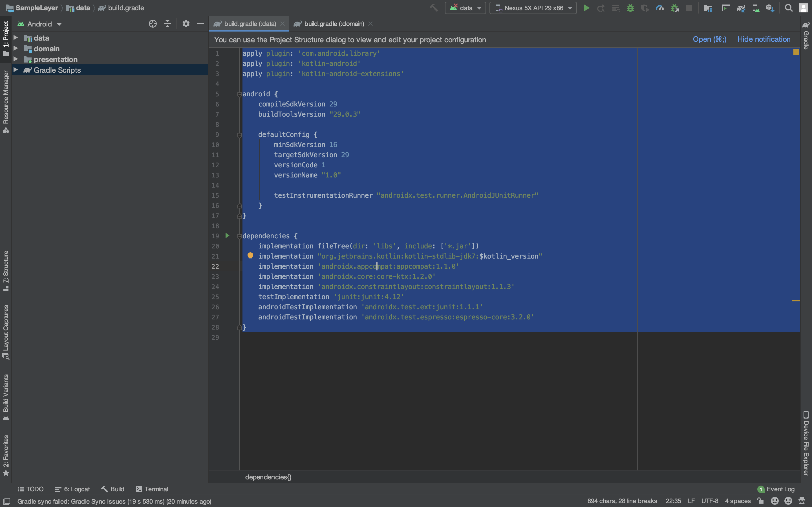Toggle read-only lock icon in status bar
812x507 pixels.
pyautogui.click(x=761, y=501)
